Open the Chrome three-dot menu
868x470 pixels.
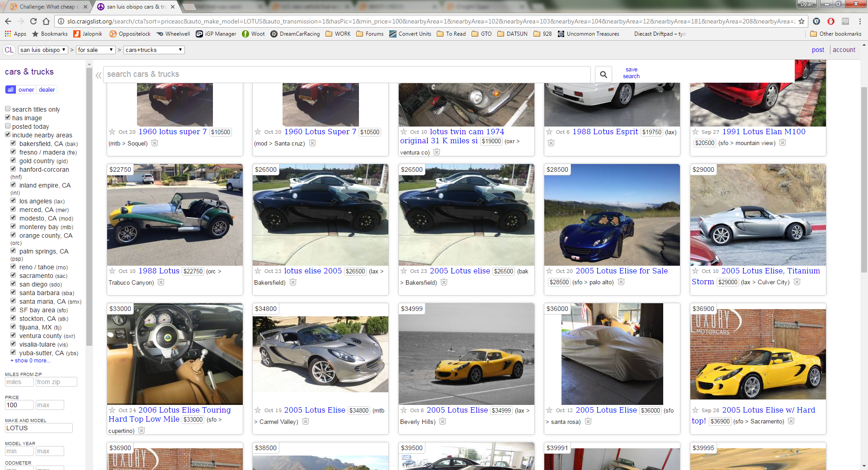pos(860,21)
